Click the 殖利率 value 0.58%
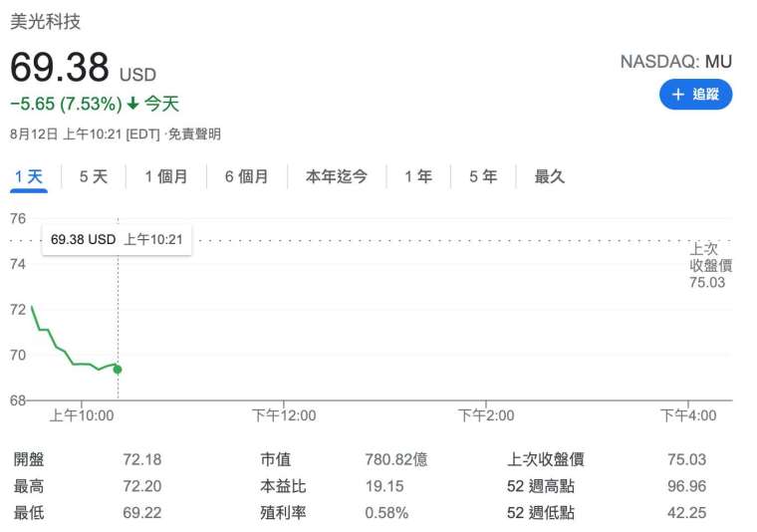The height and width of the screenshot is (532, 757). point(386,513)
